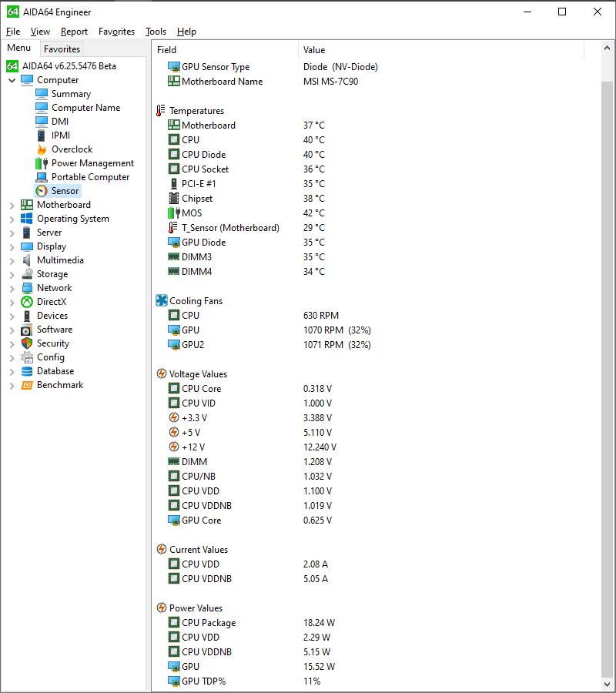Click the Voltage Values lightning icon
The image size is (616, 693).
[x=162, y=374]
